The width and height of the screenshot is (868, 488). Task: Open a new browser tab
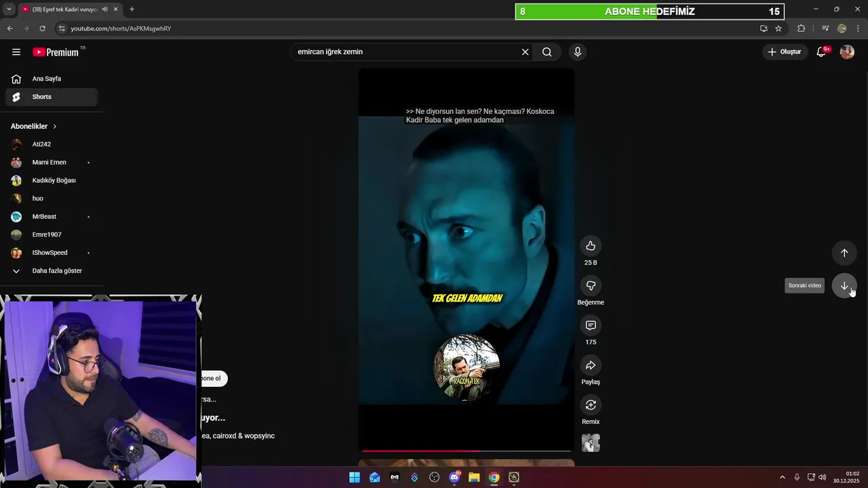(x=132, y=9)
